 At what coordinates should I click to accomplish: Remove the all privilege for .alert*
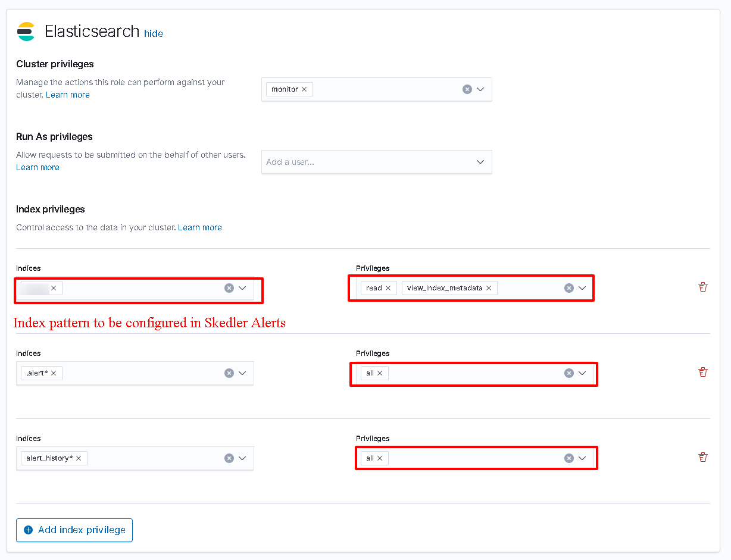(x=380, y=373)
